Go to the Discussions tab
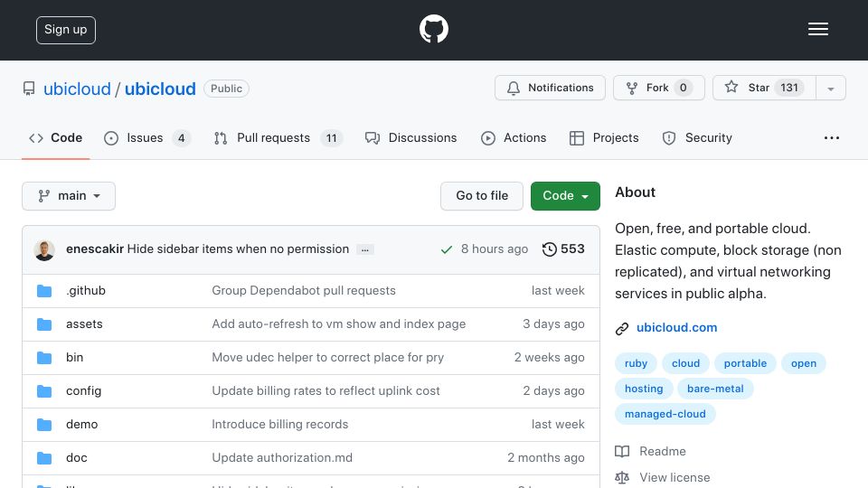868x488 pixels. click(411, 137)
